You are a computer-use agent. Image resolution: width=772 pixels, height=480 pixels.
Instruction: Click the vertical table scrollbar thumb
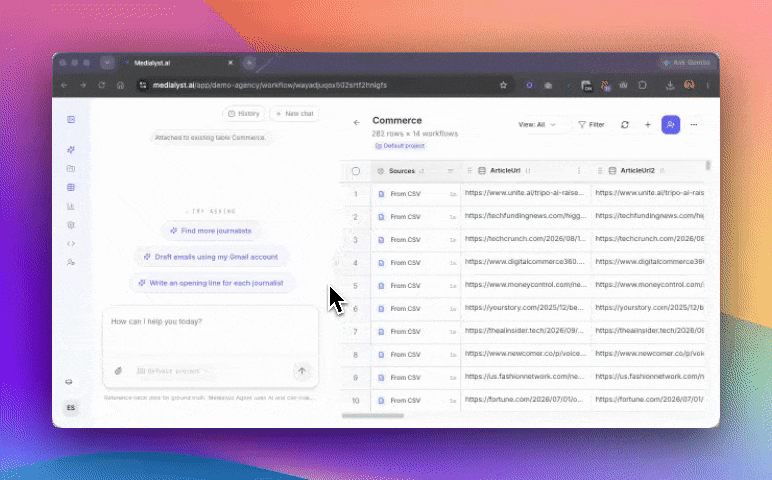pyautogui.click(x=708, y=165)
